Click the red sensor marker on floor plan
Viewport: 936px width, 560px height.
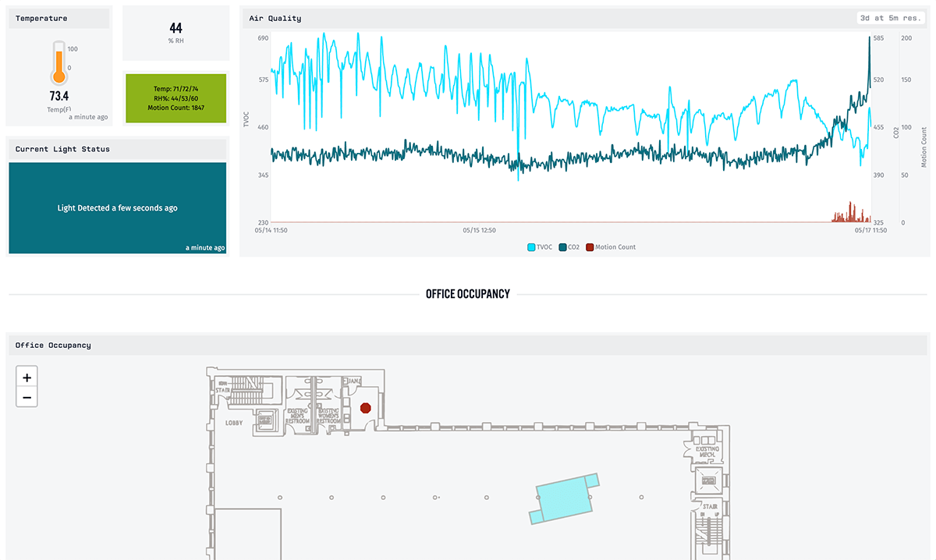pos(365,408)
